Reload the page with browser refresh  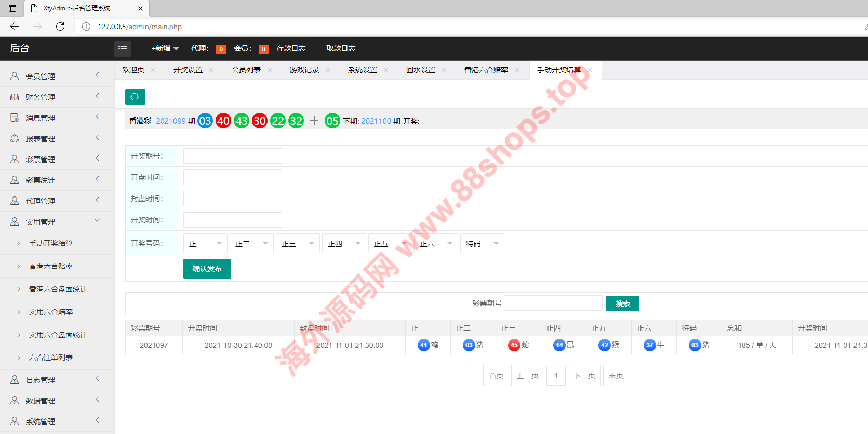pyautogui.click(x=60, y=27)
